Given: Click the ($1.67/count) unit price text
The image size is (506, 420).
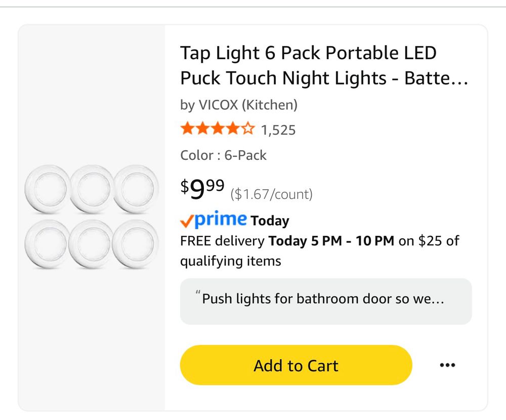Looking at the screenshot, I should coord(271,194).
